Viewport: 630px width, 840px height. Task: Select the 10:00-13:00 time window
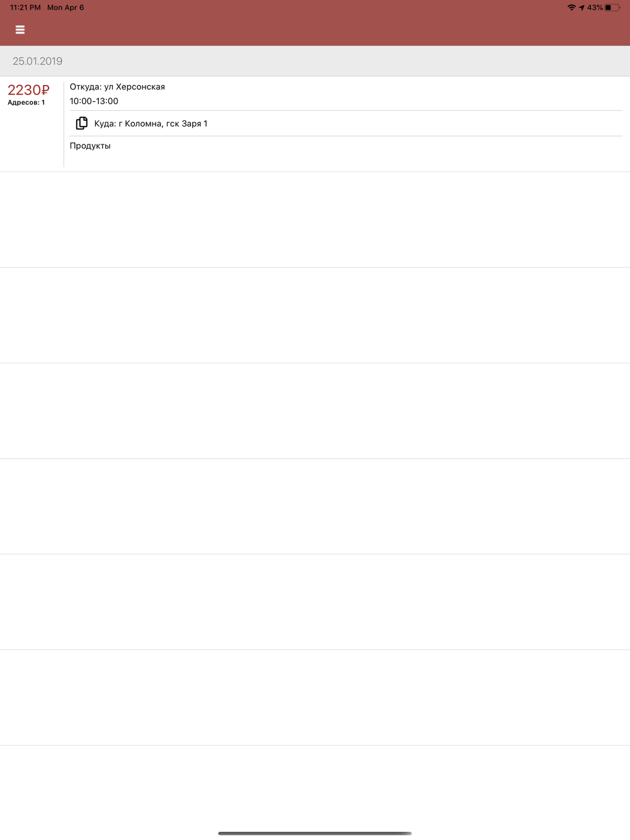click(94, 101)
